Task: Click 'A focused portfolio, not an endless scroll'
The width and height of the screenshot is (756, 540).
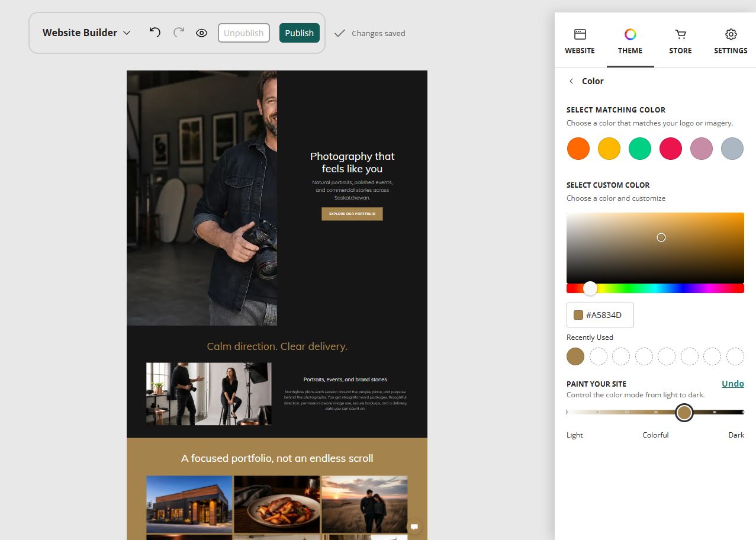Action: click(x=277, y=458)
